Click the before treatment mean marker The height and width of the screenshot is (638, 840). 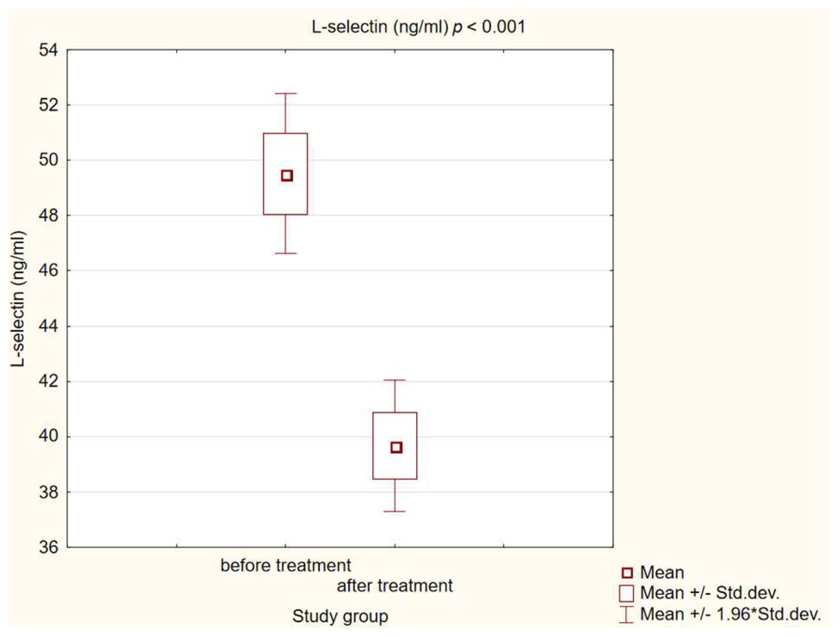coord(287,176)
